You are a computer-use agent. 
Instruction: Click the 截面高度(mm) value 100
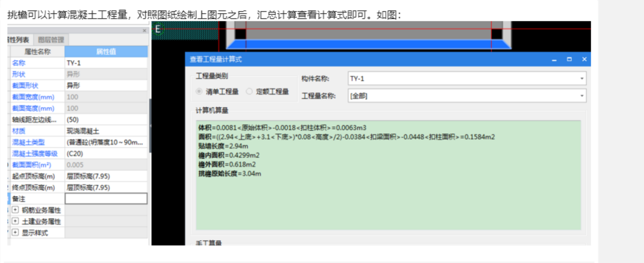[x=106, y=108]
